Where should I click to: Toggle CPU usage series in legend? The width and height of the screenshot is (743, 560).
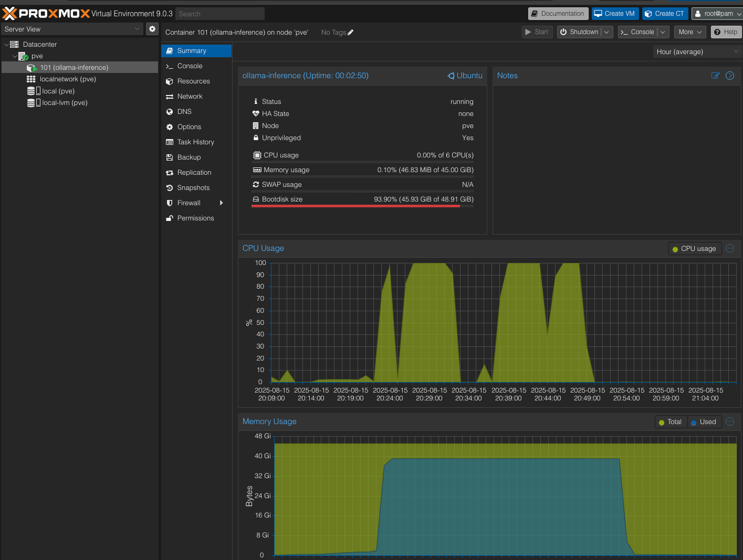tap(694, 248)
